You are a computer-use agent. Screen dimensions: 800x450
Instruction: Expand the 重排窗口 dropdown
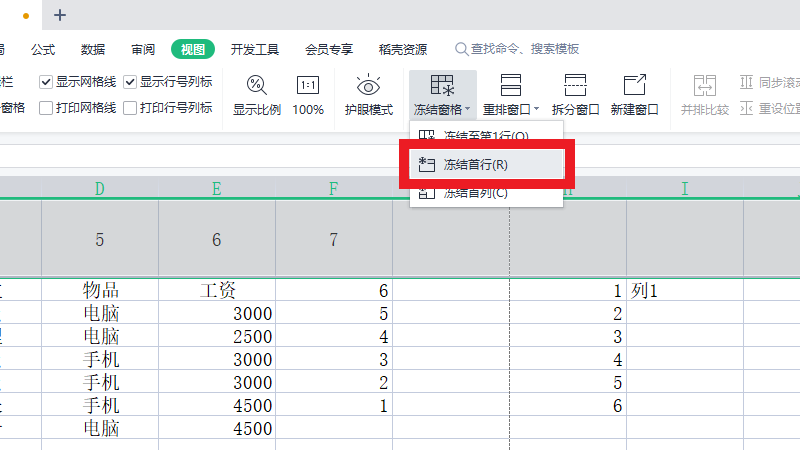click(x=536, y=109)
